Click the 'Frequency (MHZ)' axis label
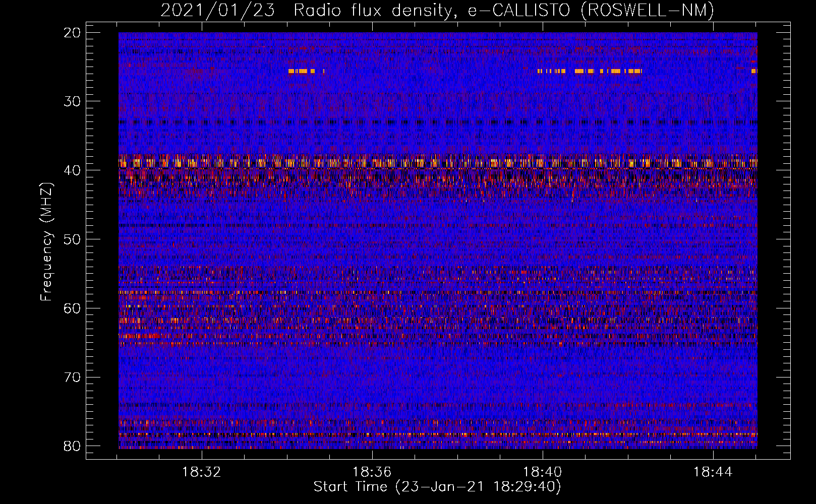Image resolution: width=816 pixels, height=504 pixels. (x=46, y=242)
